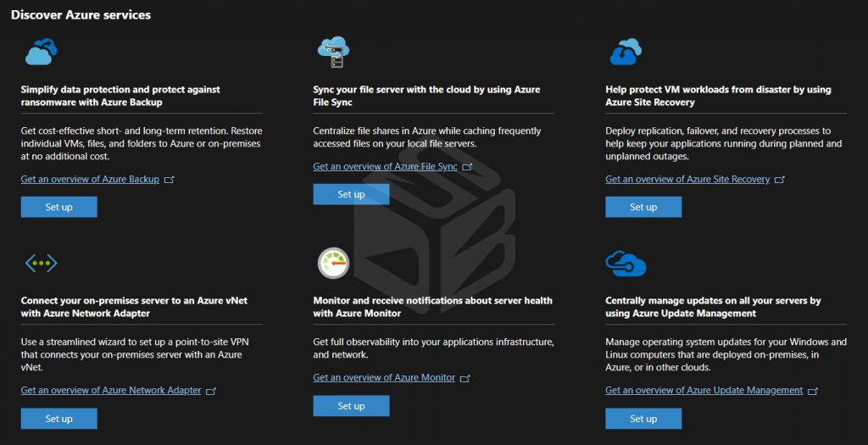
Task: Open Get an overview of Azure Site Recovery link
Action: click(687, 180)
